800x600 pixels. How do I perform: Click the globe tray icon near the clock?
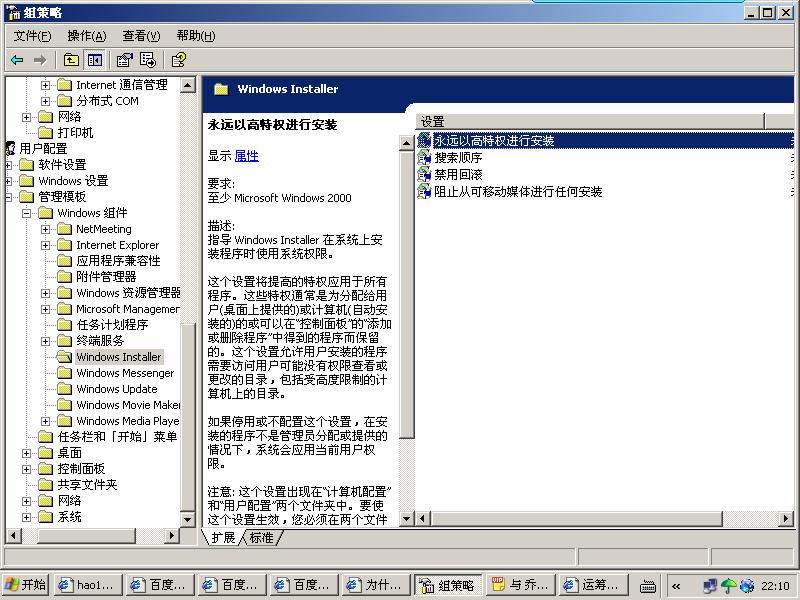(x=746, y=585)
